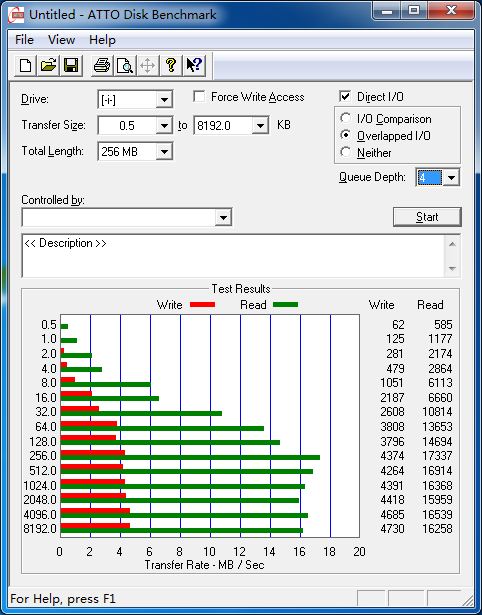The height and width of the screenshot is (615, 482).
Task: Expand the Queue Depth dropdown
Action: pyautogui.click(x=451, y=178)
